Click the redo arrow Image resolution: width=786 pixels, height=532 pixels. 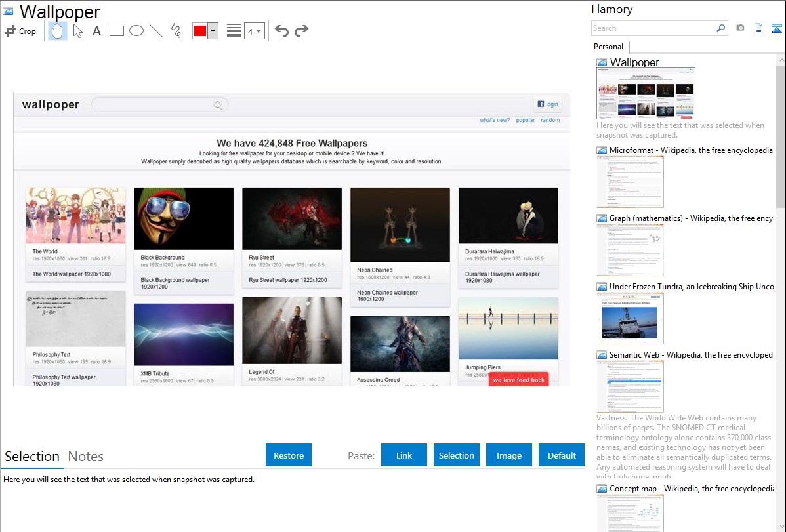click(x=301, y=31)
